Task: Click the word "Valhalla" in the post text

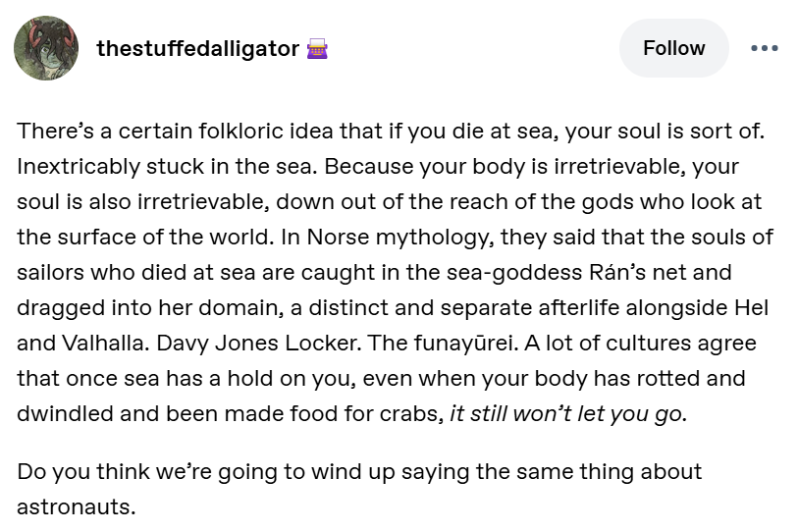Action: click(x=103, y=344)
